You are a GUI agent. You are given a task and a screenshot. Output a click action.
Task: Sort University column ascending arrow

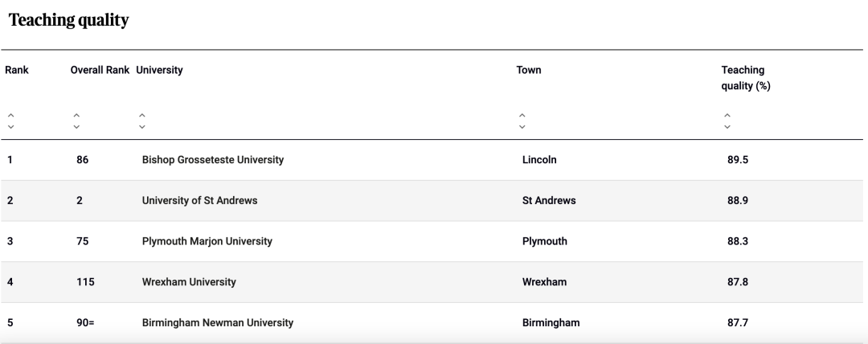pos(142,115)
